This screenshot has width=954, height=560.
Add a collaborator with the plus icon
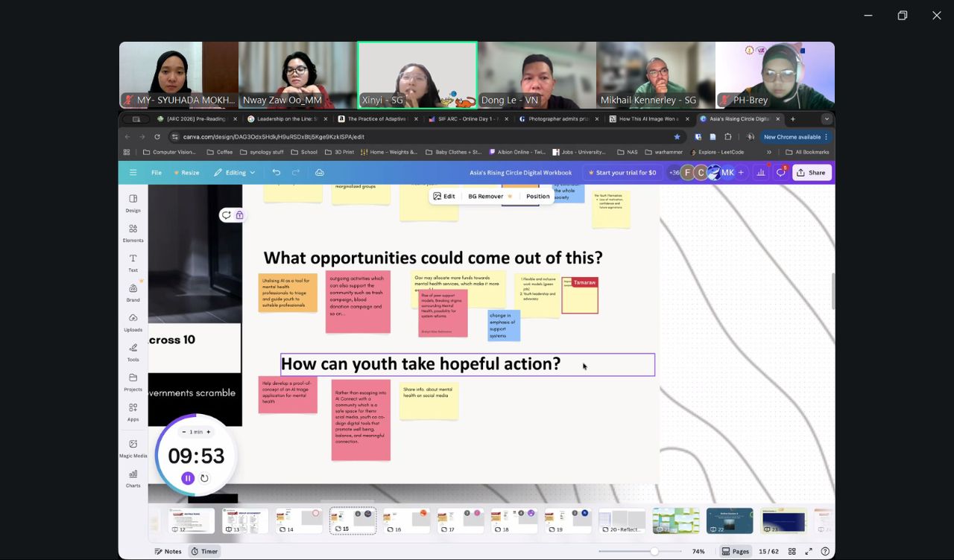pos(741,172)
